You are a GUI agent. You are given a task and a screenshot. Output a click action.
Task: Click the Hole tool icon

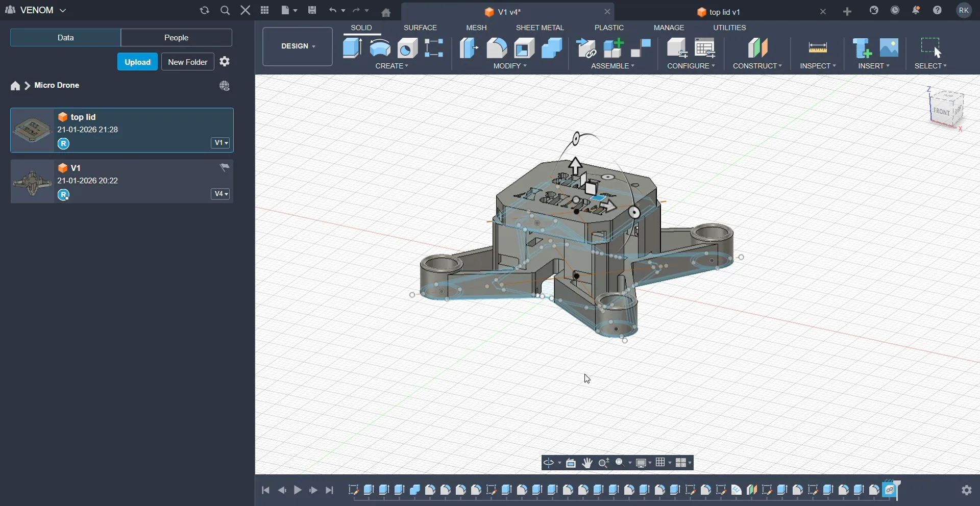tap(408, 48)
